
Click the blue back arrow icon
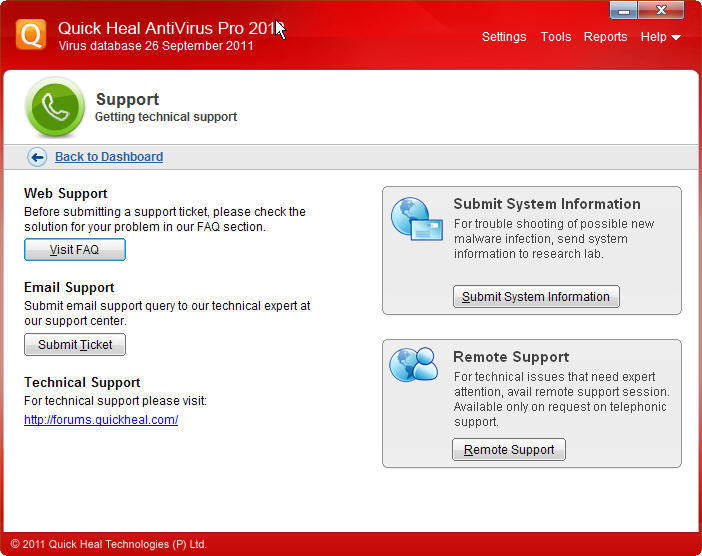point(37,157)
